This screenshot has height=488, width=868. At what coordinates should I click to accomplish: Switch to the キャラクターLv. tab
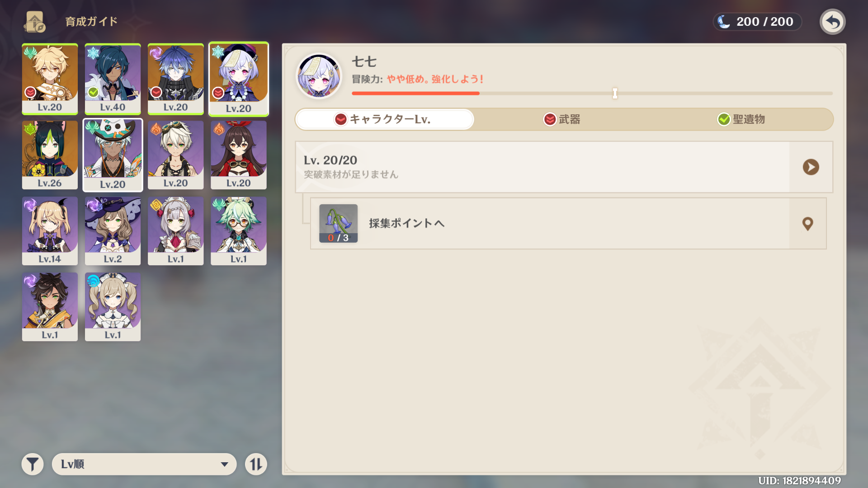click(385, 119)
